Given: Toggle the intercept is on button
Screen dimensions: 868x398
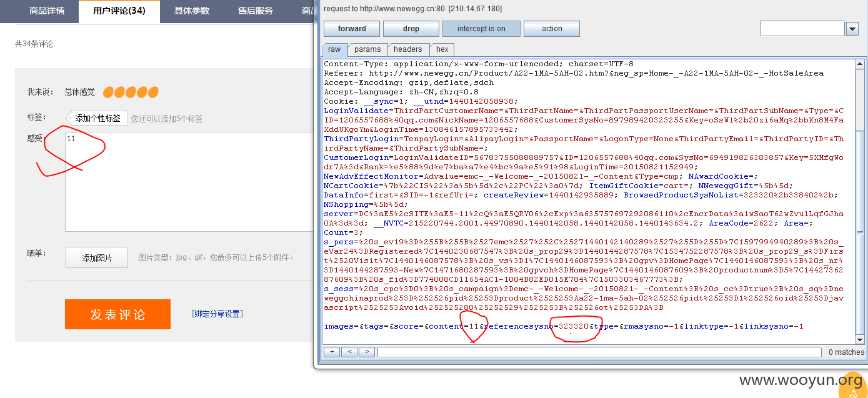Looking at the screenshot, I should coord(481,29).
